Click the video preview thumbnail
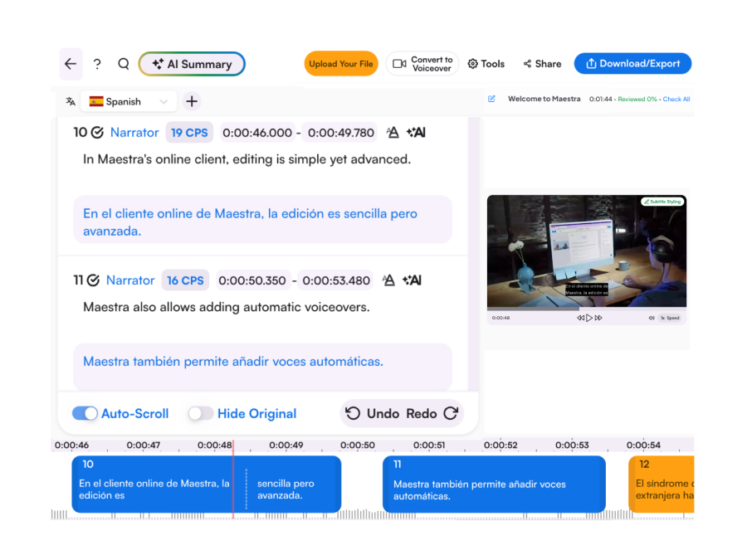Screen dimensions: 747x560 (x=587, y=251)
